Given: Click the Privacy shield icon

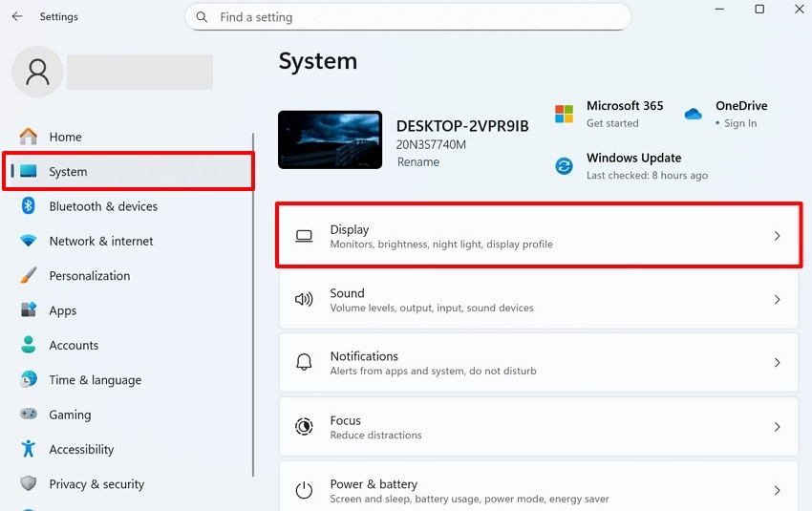Looking at the screenshot, I should 29,484.
